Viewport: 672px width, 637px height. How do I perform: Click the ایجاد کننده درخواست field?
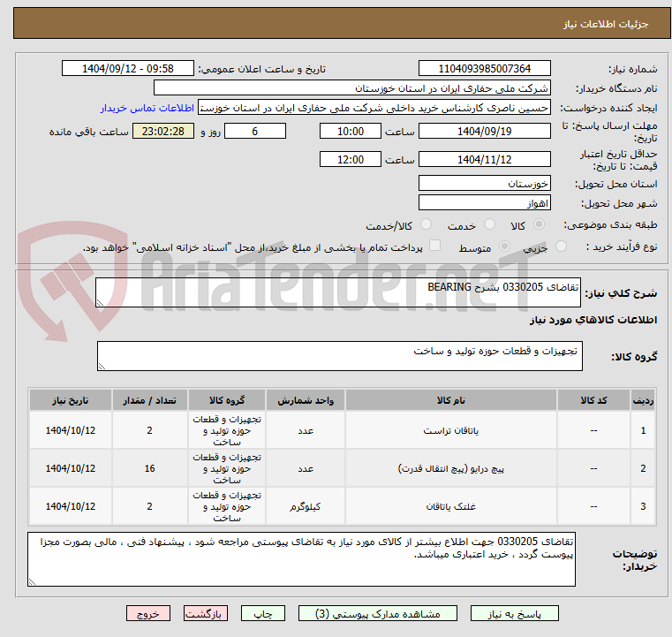point(374,108)
